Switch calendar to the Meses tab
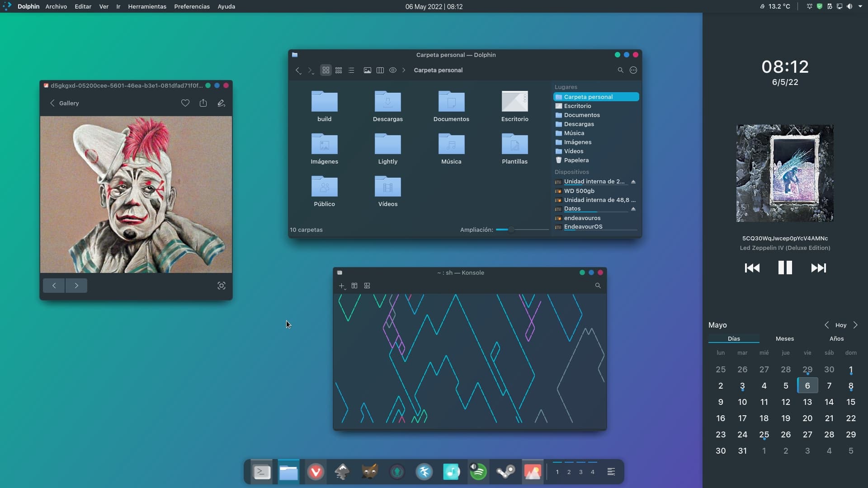Screen dimensions: 868x488 785,338
